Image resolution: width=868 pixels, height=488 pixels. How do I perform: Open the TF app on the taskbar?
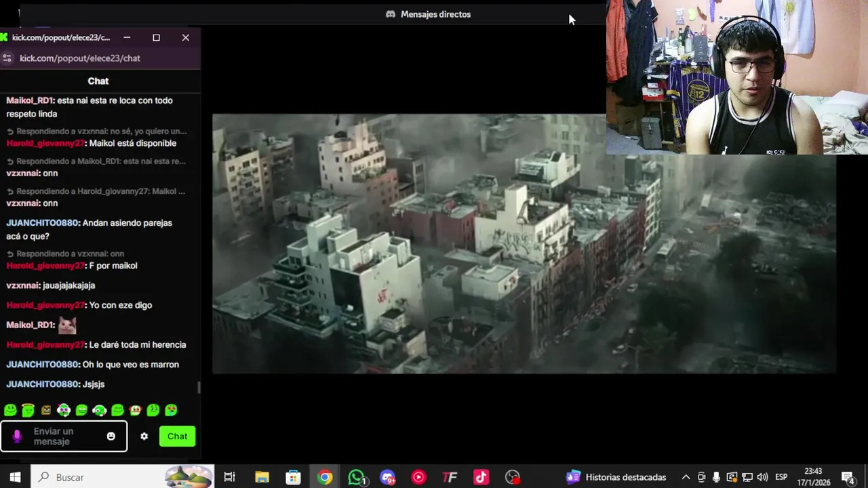click(x=450, y=477)
